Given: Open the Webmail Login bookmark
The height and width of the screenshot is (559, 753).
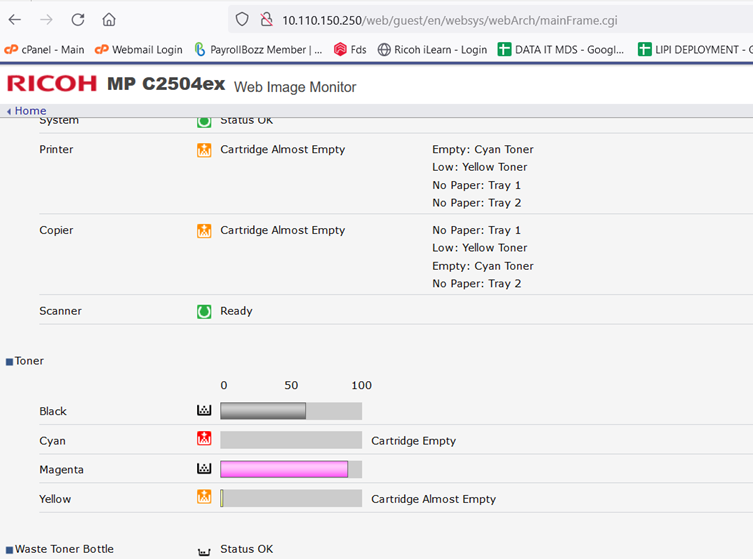Looking at the screenshot, I should click(139, 49).
